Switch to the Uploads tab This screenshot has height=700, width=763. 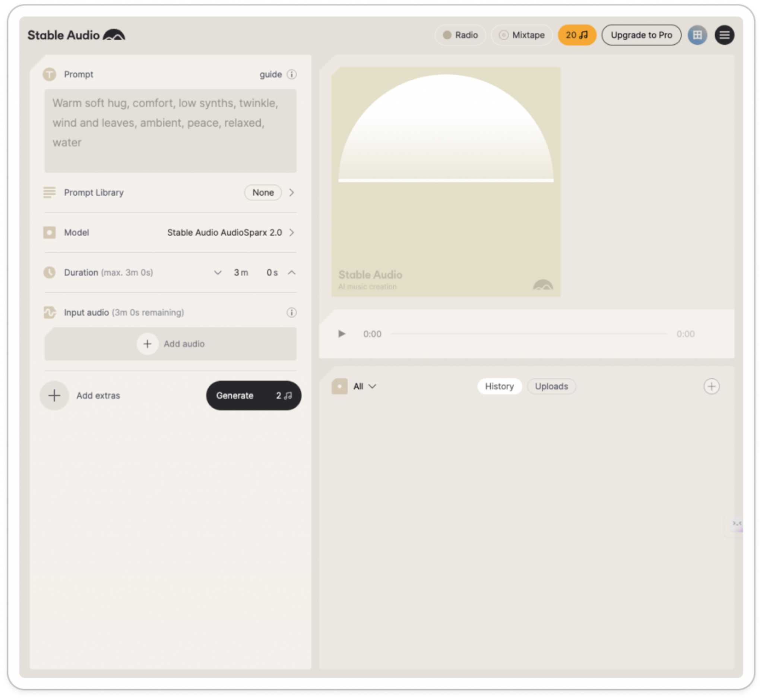551,386
